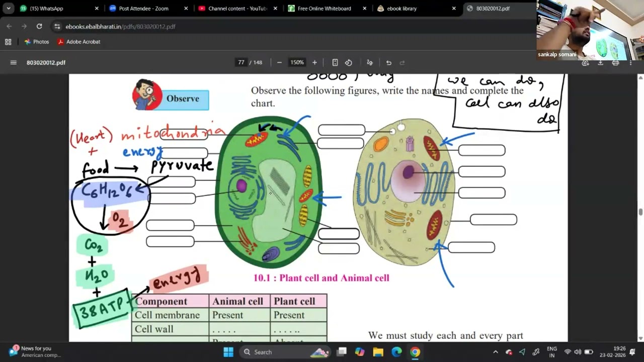Open Task View from the taskbar
The width and height of the screenshot is (644, 362).
click(342, 352)
